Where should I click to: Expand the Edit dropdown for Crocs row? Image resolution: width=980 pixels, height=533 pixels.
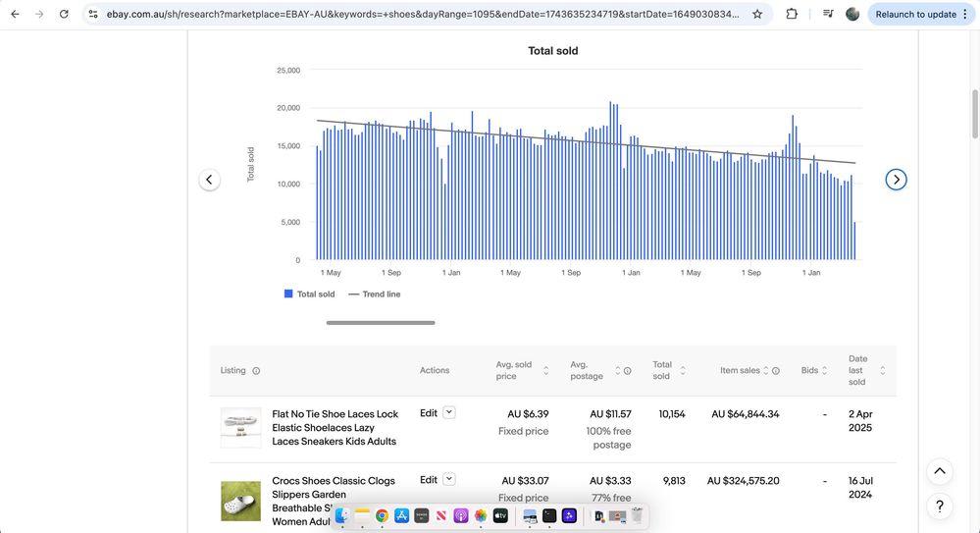tap(448, 479)
